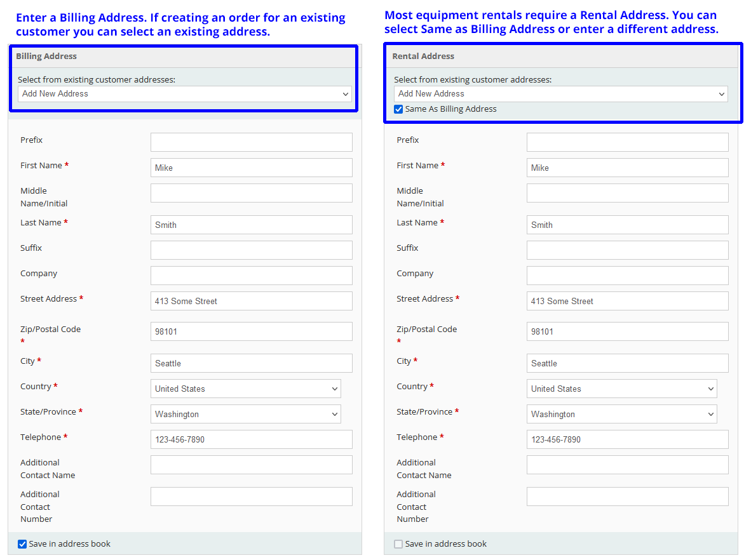Uncheck Same As Billing Address checkbox
This screenshot has height=560, width=751.
point(398,109)
